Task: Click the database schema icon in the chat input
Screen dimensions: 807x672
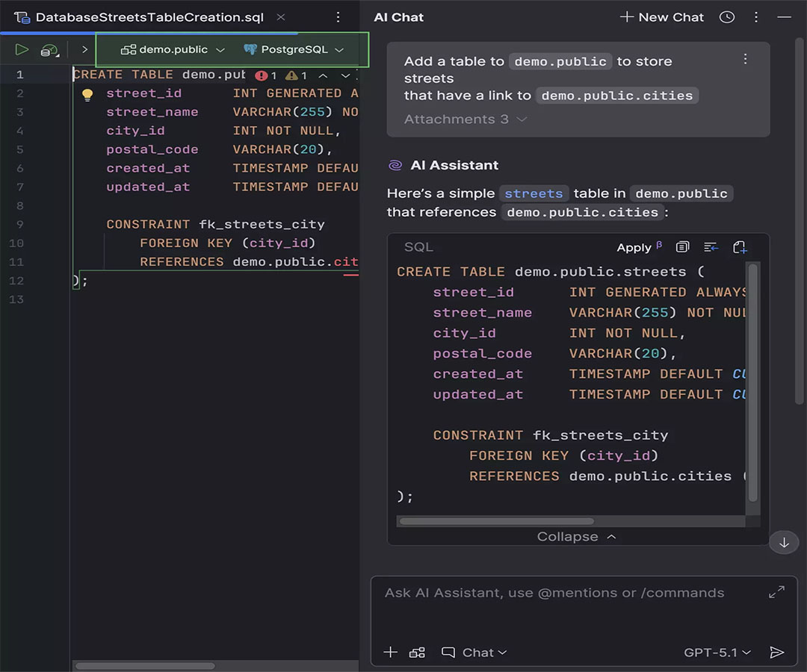Action: tap(417, 653)
